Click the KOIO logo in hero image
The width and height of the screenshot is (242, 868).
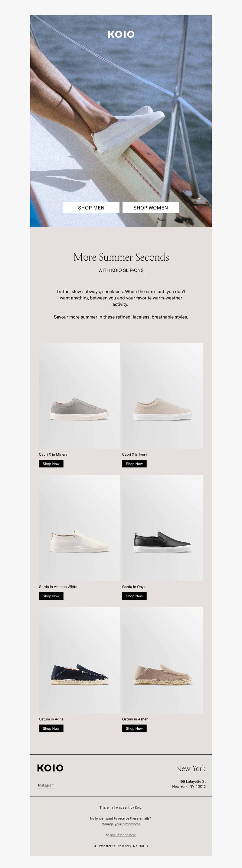[121, 34]
